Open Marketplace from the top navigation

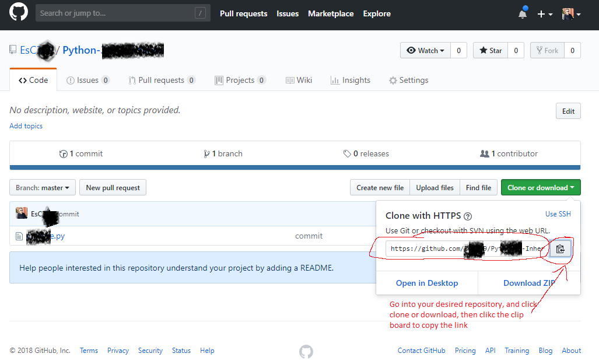(x=331, y=13)
